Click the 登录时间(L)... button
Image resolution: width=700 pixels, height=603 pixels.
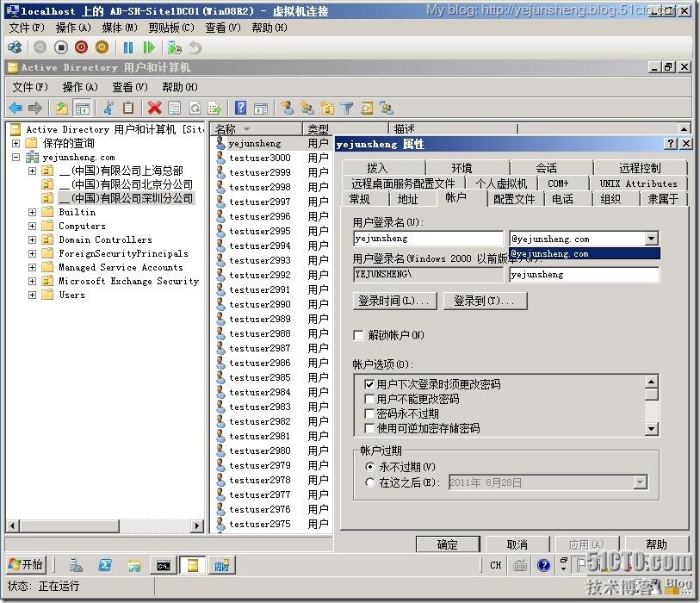(394, 301)
